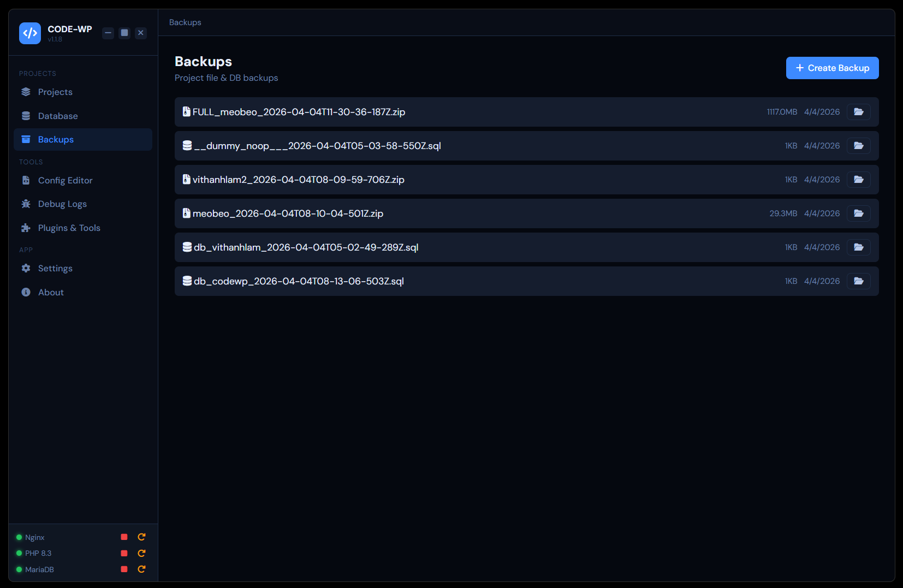
Task: Stop the PHP 8.3 service
Action: click(124, 553)
